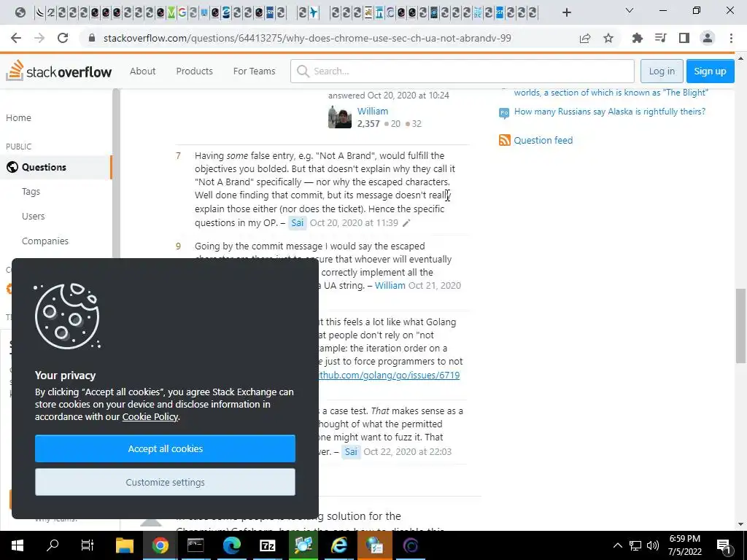Open the notification center icon
This screenshot has width=747, height=560.
pyautogui.click(x=724, y=545)
